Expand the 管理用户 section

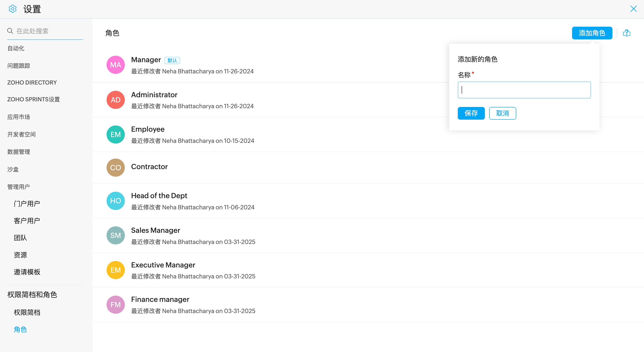(x=18, y=187)
